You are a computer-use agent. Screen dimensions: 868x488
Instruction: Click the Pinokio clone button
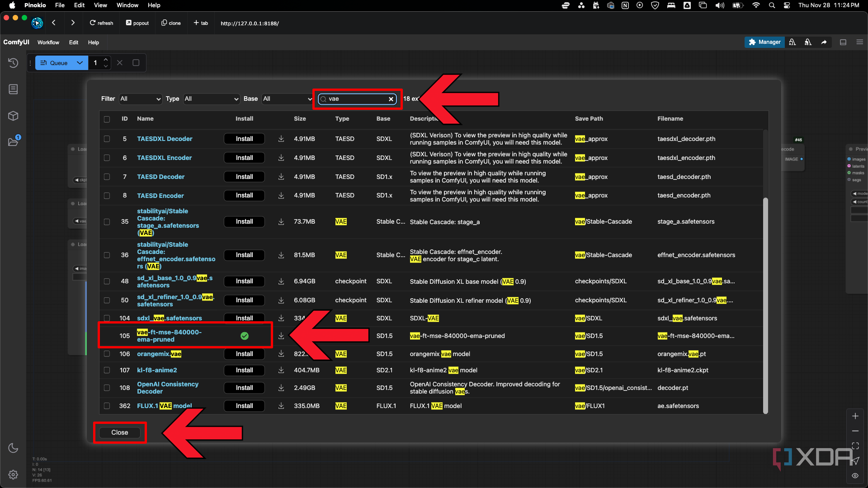click(x=171, y=23)
